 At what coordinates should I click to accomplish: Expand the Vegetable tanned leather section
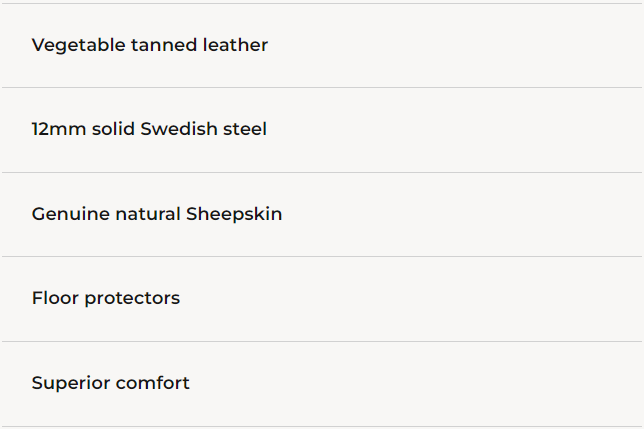click(x=150, y=45)
